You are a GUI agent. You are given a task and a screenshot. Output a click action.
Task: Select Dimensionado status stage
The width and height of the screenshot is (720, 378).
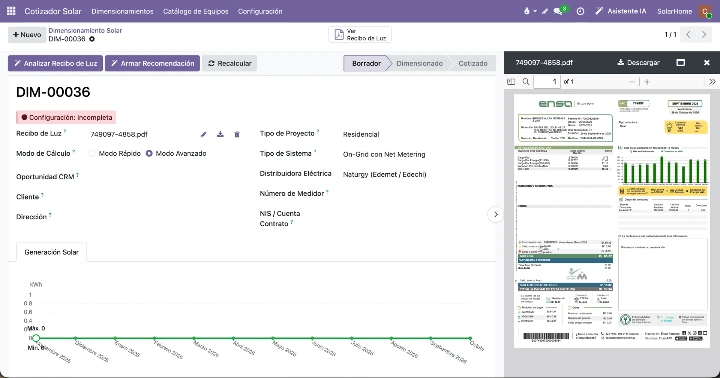[x=420, y=63]
